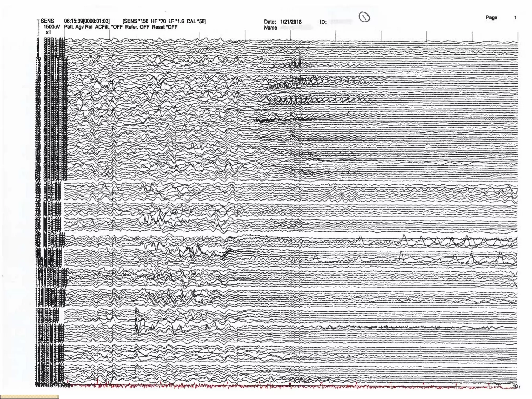Toggle Refer. OFF setting
The image size is (532, 399).
click(137, 27)
